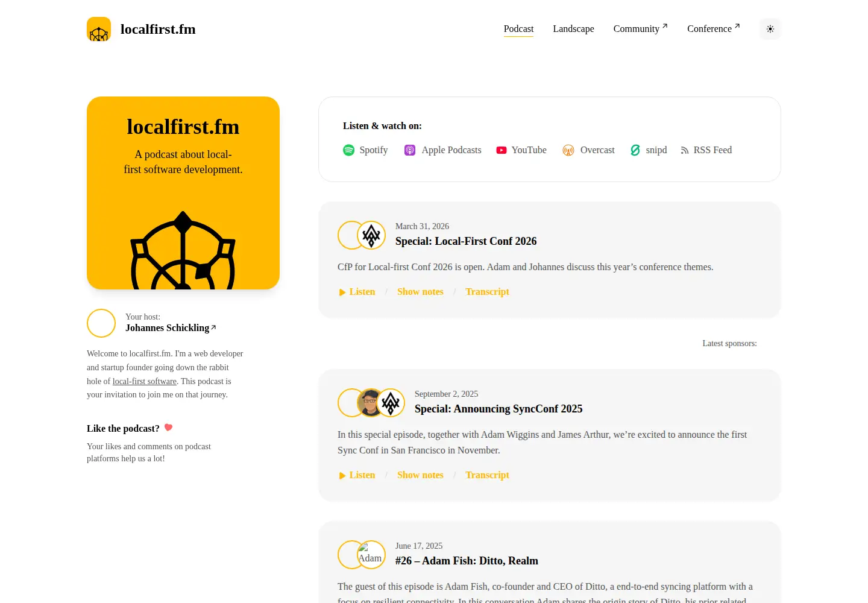The height and width of the screenshot is (603, 868).
Task: Click the heart icon next to Like the podcast
Action: coord(169,428)
